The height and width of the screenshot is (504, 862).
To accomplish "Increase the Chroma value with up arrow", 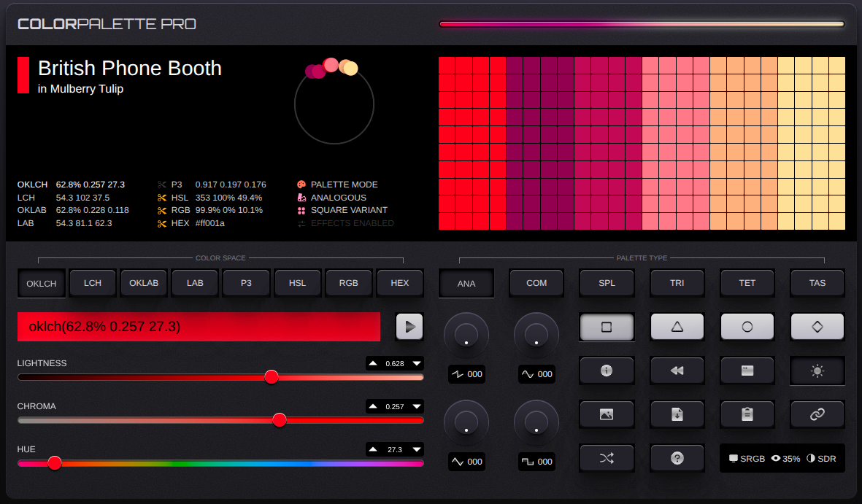I will tap(373, 406).
